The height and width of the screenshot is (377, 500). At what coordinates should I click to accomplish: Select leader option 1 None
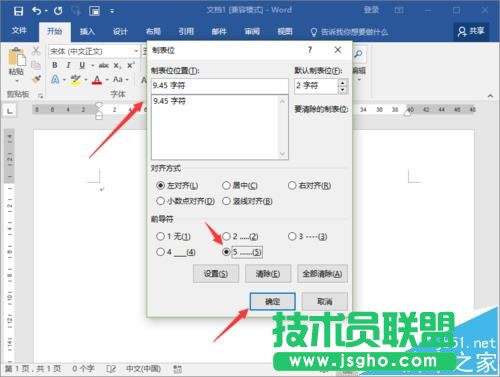(160, 236)
